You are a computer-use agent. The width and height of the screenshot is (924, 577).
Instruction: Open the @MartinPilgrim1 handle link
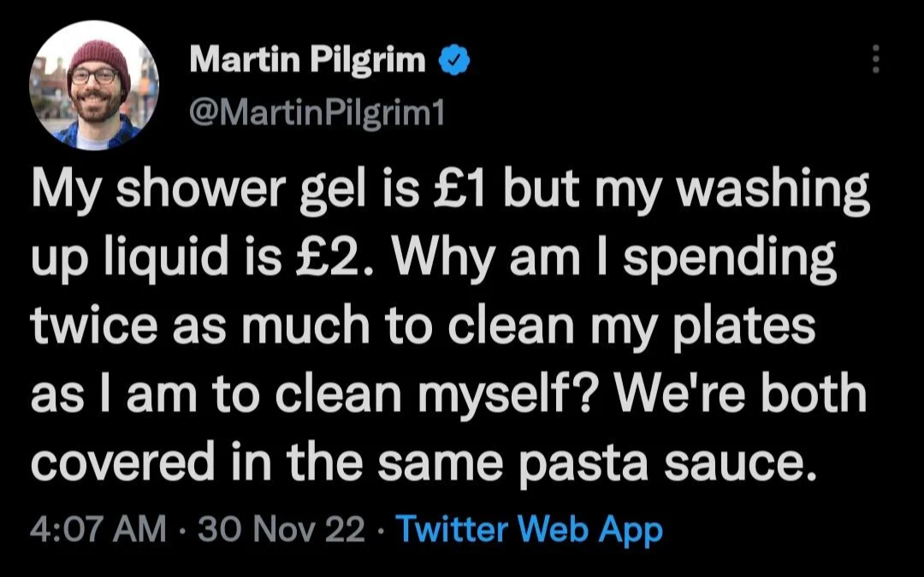316,111
